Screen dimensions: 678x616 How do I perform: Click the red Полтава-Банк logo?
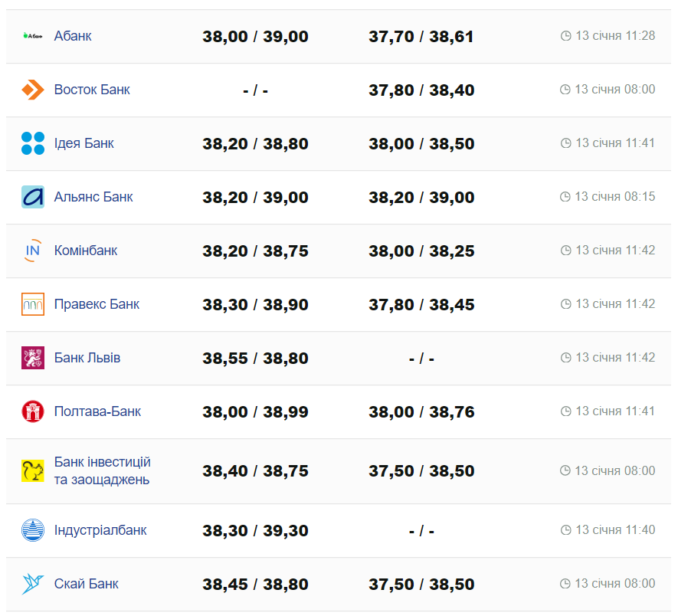(33, 411)
